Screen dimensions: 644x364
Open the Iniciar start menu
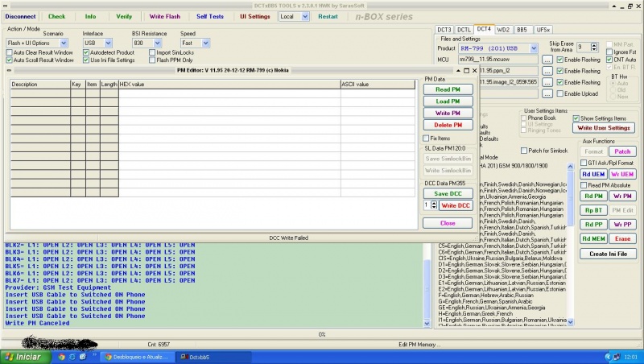[26, 357]
